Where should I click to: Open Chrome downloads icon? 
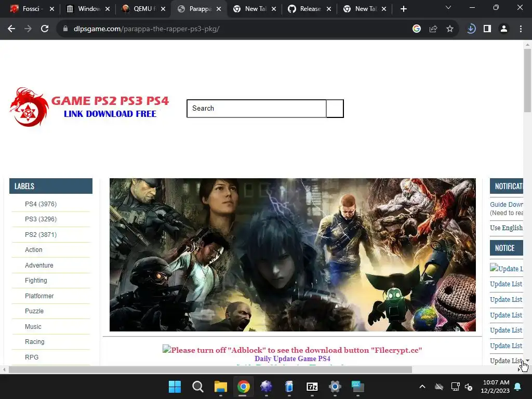coord(471,29)
